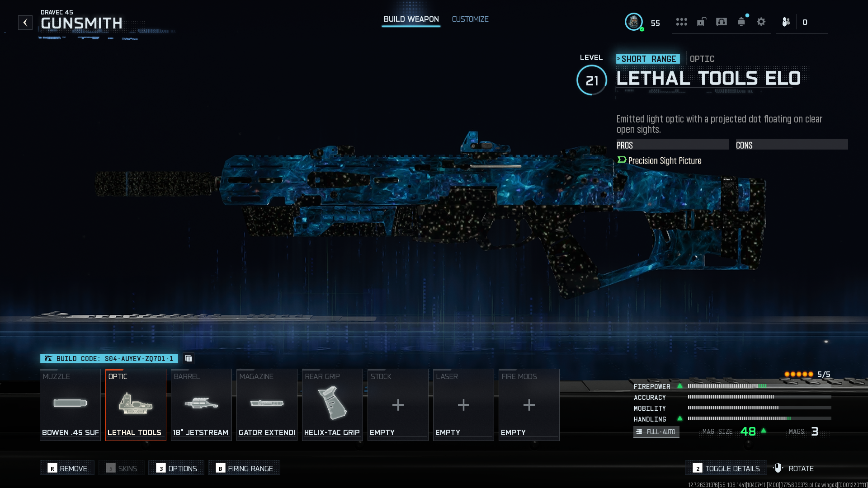Click the Short Range tag
The height and width of the screenshot is (488, 868).
(x=648, y=59)
